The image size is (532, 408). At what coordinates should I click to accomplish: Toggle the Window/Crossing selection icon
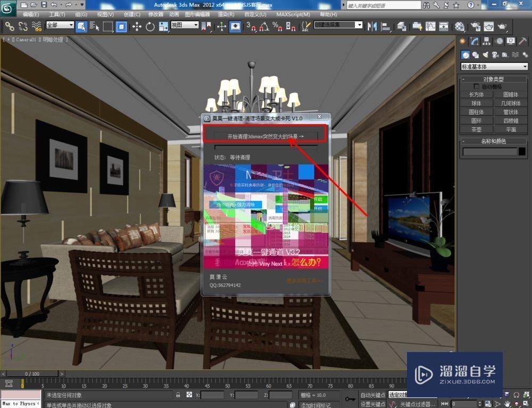[x=121, y=26]
